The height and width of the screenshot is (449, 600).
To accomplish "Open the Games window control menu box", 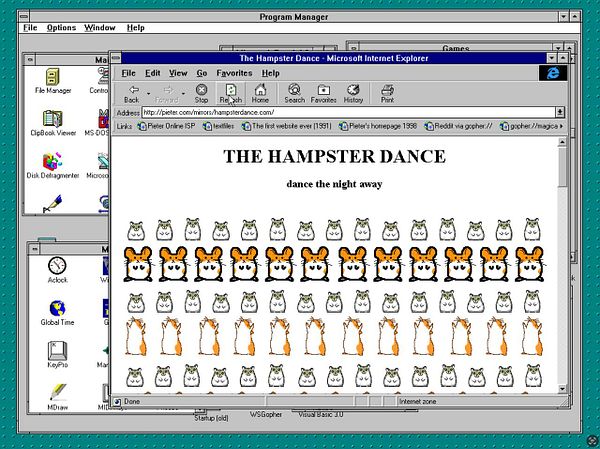I will (x=353, y=48).
